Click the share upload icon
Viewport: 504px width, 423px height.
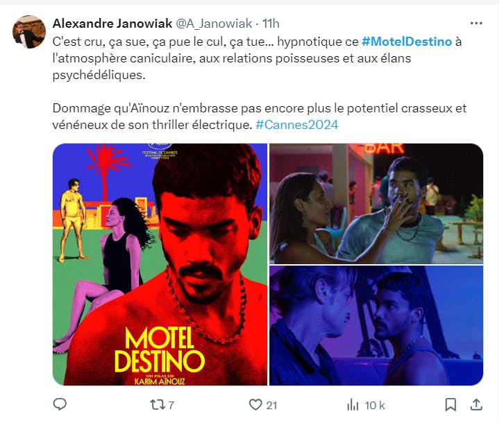476,404
